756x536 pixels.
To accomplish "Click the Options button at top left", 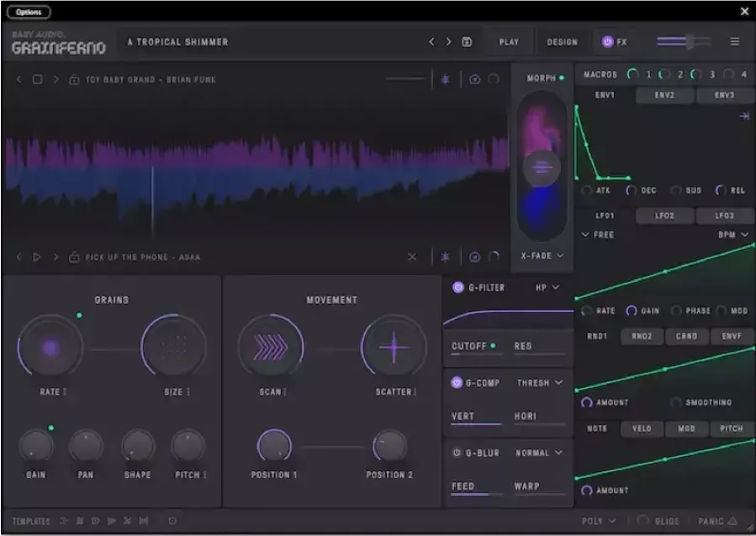I will coord(29,12).
